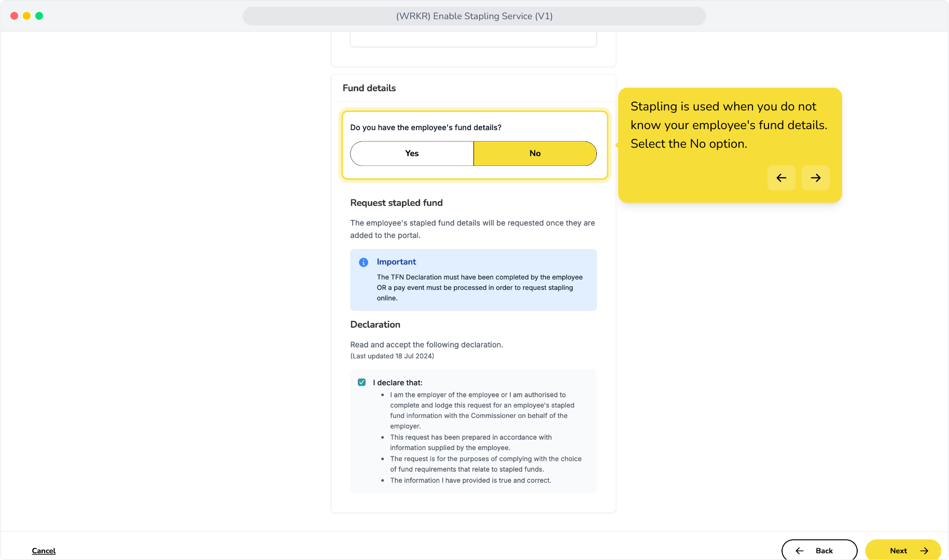Select No for employee's fund details

[535, 153]
